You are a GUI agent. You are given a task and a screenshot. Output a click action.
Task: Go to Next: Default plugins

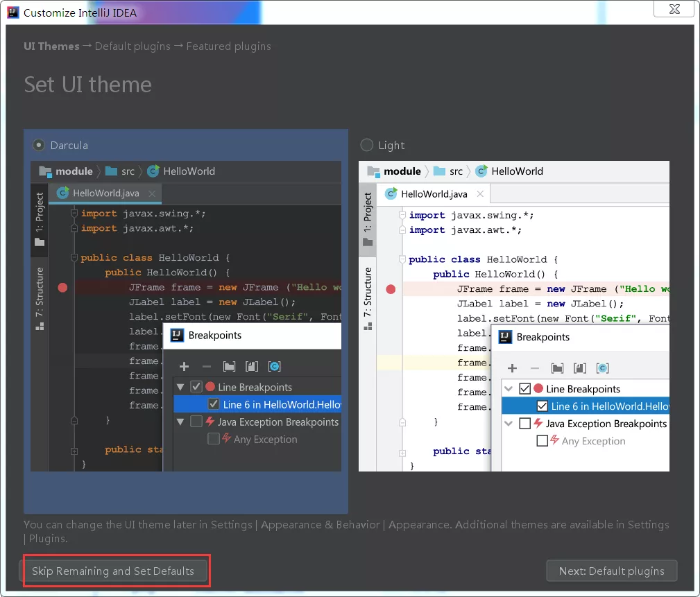coord(612,571)
